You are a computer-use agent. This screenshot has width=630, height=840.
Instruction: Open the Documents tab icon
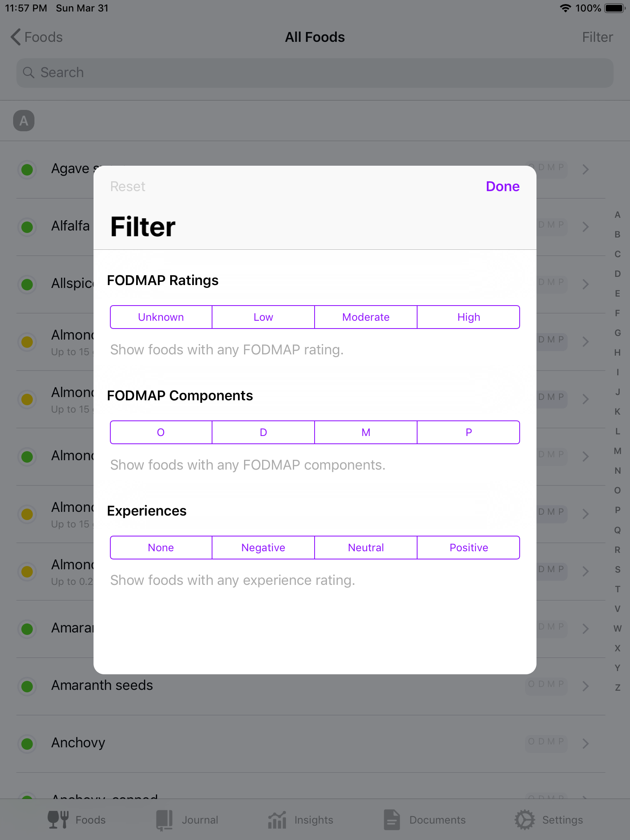(x=392, y=819)
